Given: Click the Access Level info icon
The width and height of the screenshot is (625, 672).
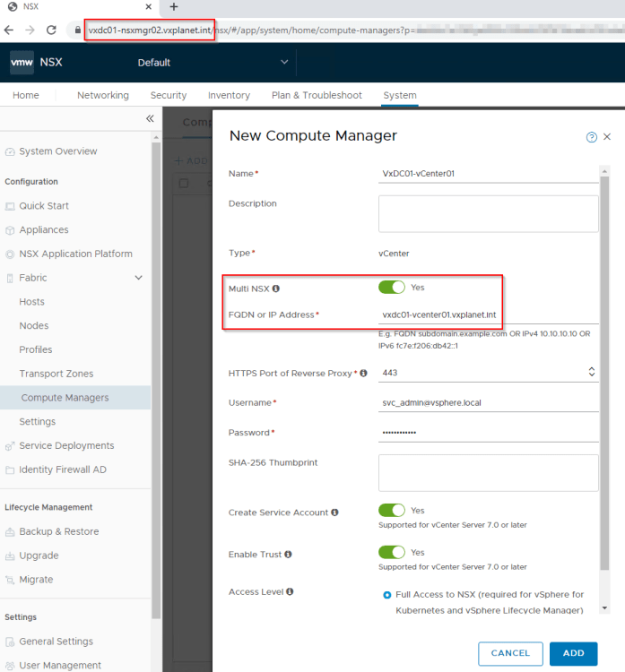Looking at the screenshot, I should tap(290, 591).
